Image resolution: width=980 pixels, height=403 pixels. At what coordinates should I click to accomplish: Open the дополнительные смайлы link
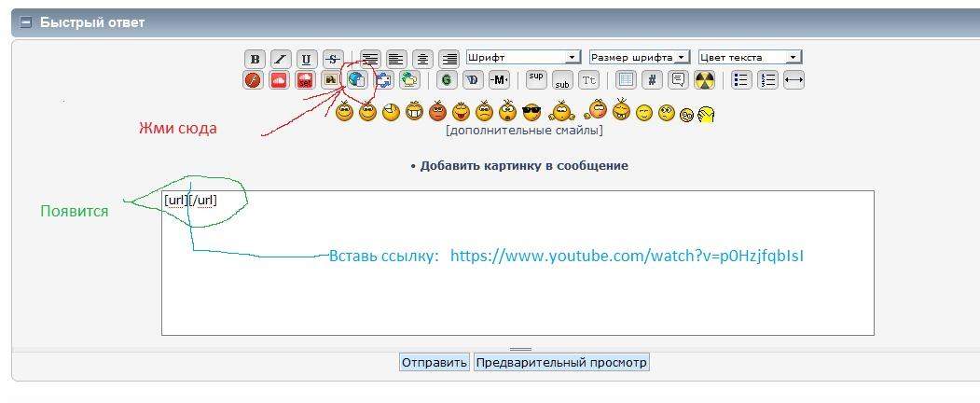click(524, 131)
